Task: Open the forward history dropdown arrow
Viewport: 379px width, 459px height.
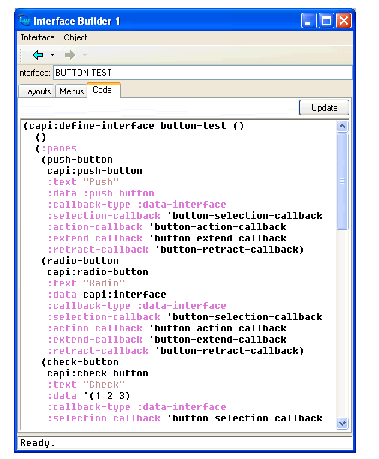Action: pos(85,55)
